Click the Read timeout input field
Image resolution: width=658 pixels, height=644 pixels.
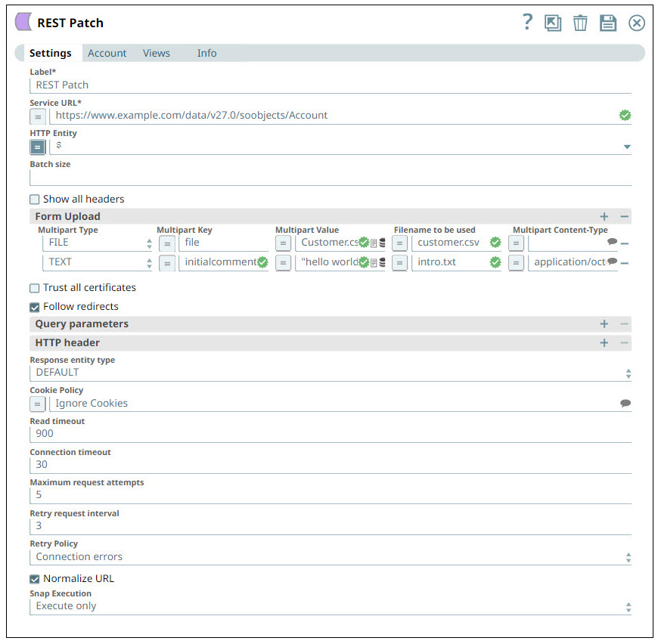pos(330,434)
